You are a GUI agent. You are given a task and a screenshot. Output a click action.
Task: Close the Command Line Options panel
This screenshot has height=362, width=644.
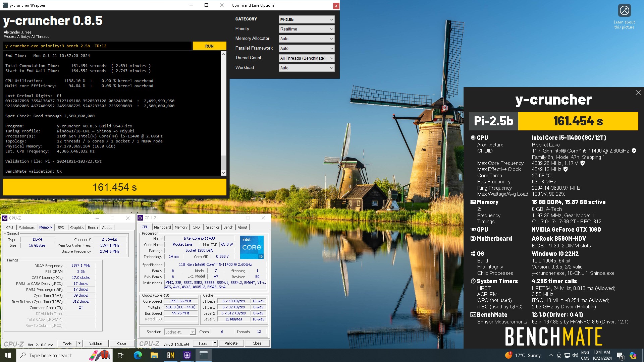(x=336, y=6)
